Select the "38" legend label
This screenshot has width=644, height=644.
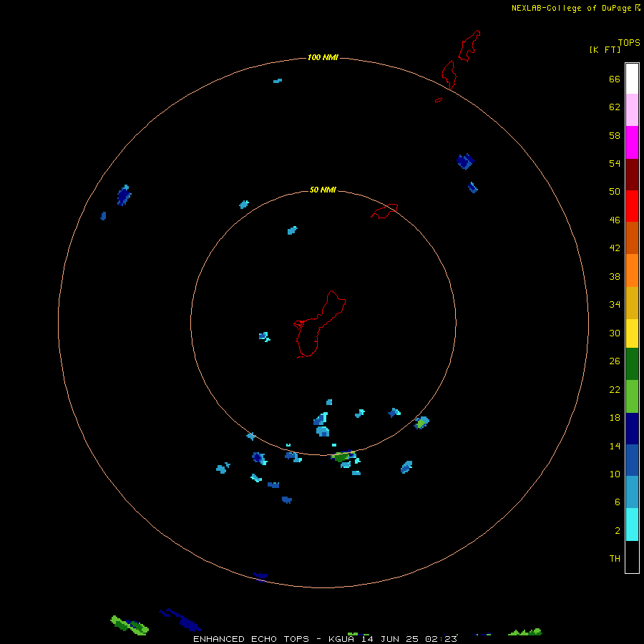tap(615, 277)
